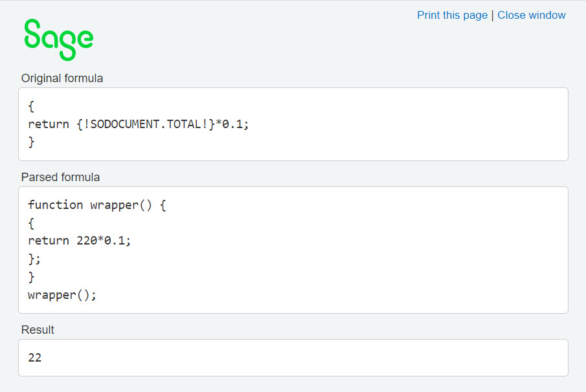
Task: Click the 'wrapper();' call line
Action: click(x=62, y=295)
